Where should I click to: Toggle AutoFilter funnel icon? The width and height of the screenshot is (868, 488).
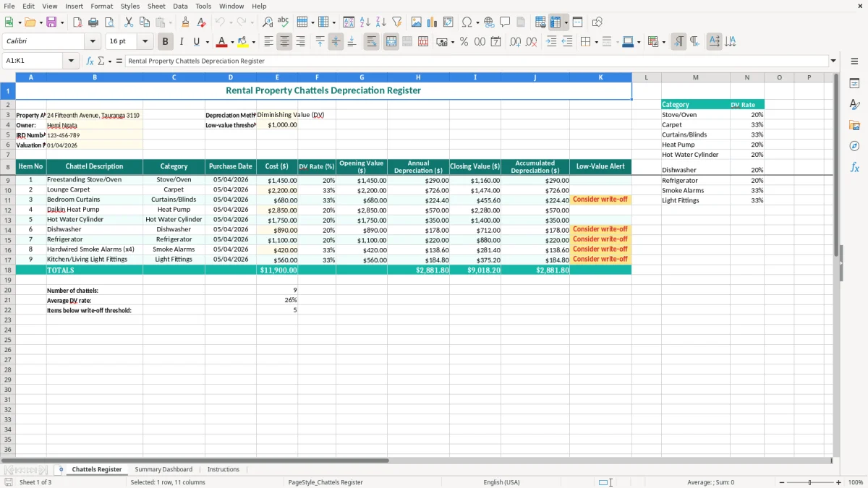pos(397,22)
